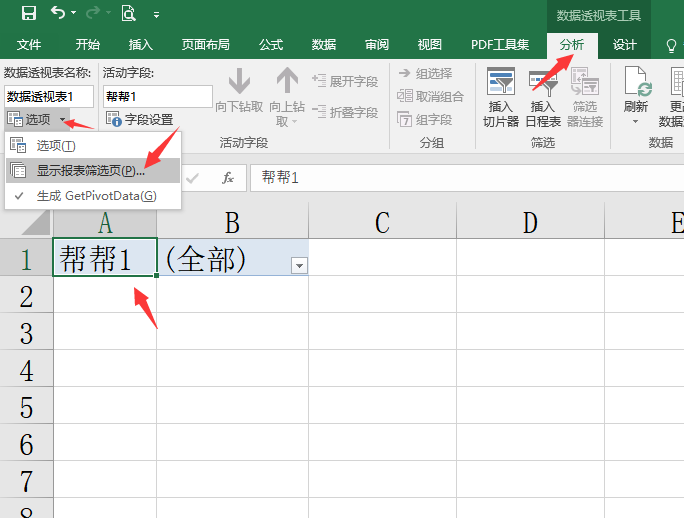
Task: Select row 4 header
Action: [26, 369]
